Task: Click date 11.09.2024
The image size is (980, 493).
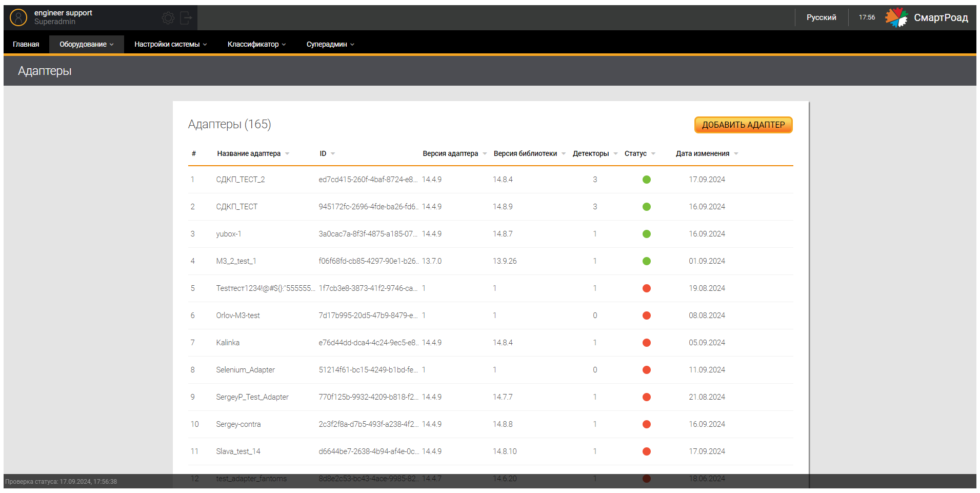Action: pos(707,370)
